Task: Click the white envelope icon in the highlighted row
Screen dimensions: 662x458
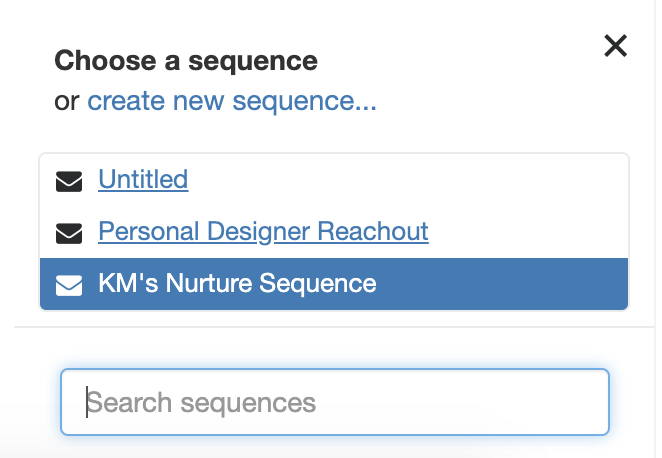Action: coord(69,285)
